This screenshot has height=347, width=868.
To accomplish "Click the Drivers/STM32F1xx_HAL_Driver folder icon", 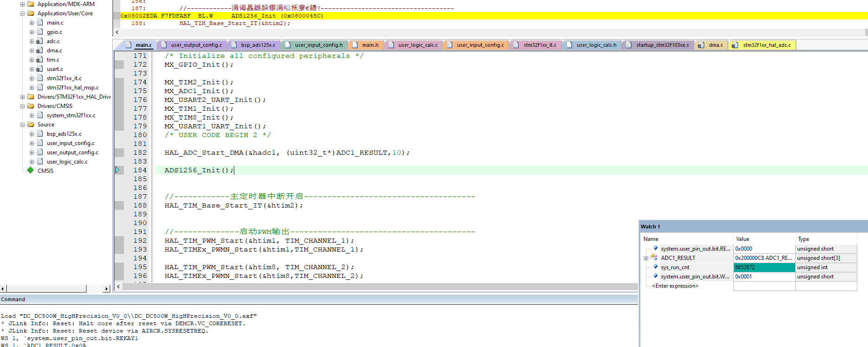I will (x=31, y=97).
